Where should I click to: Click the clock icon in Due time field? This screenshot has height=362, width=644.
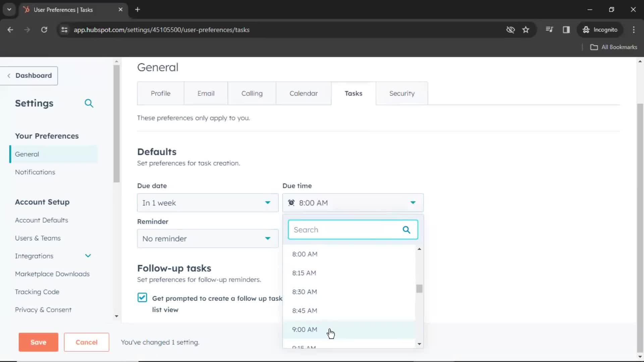click(292, 202)
